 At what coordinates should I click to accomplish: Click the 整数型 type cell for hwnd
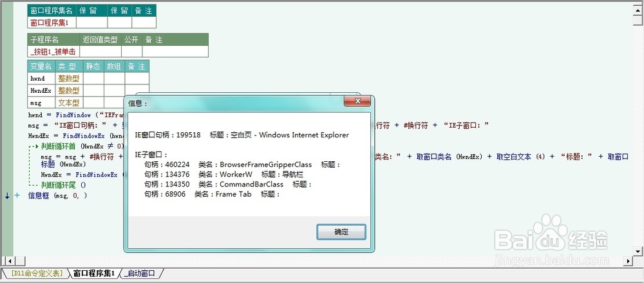[x=69, y=78]
